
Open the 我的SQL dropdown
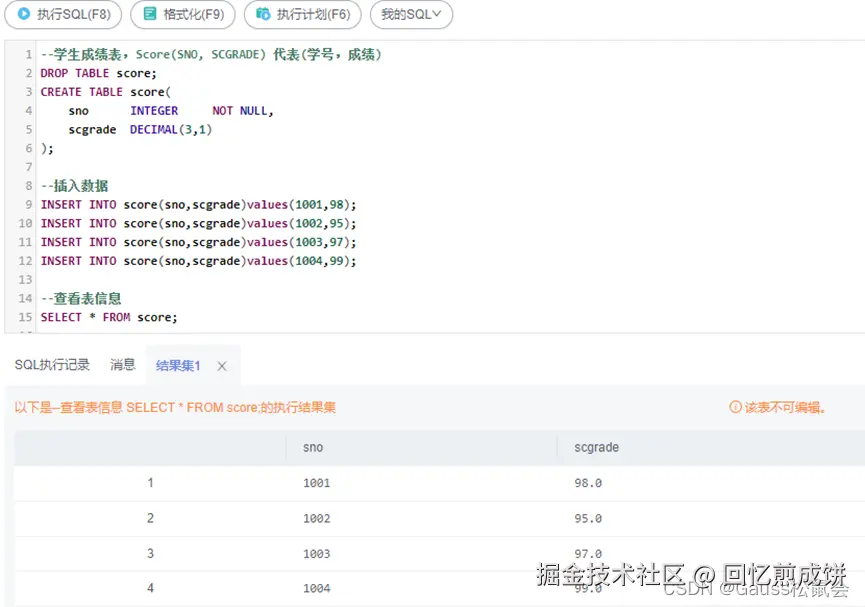[x=411, y=14]
